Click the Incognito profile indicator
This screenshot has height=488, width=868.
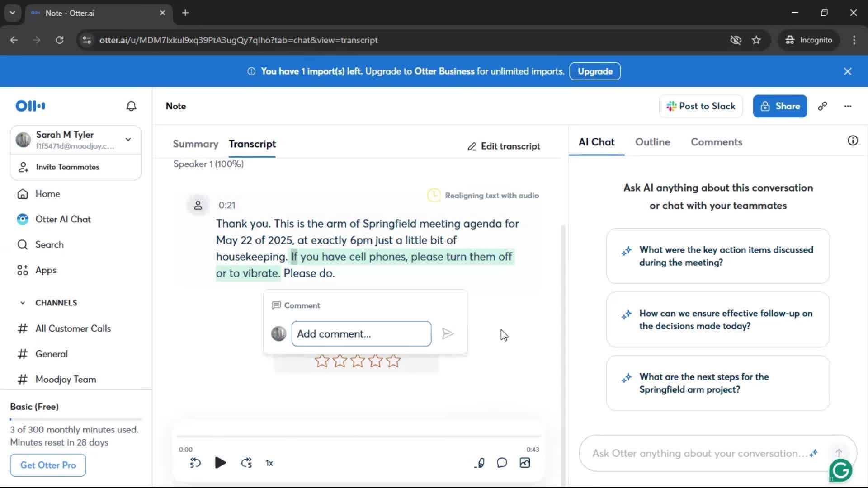(809, 40)
